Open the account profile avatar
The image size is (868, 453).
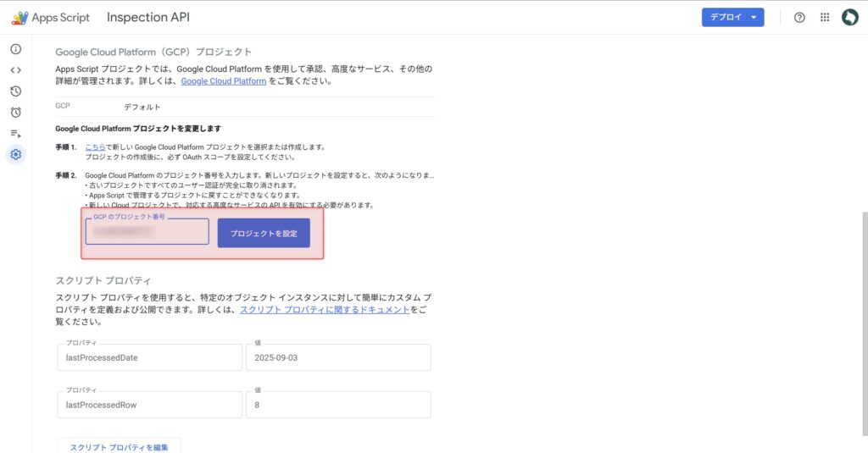click(849, 17)
